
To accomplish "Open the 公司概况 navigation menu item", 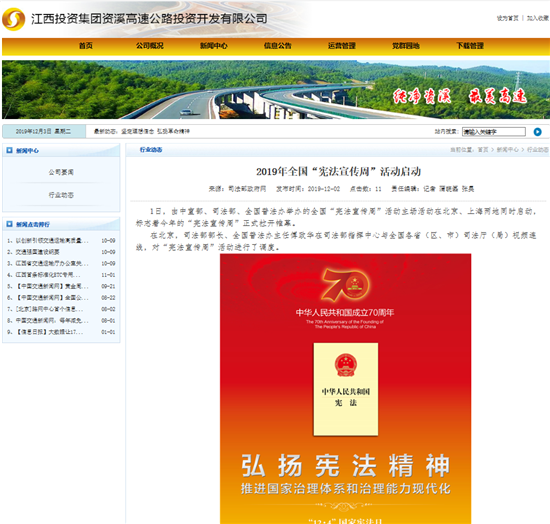I will coord(150,46).
